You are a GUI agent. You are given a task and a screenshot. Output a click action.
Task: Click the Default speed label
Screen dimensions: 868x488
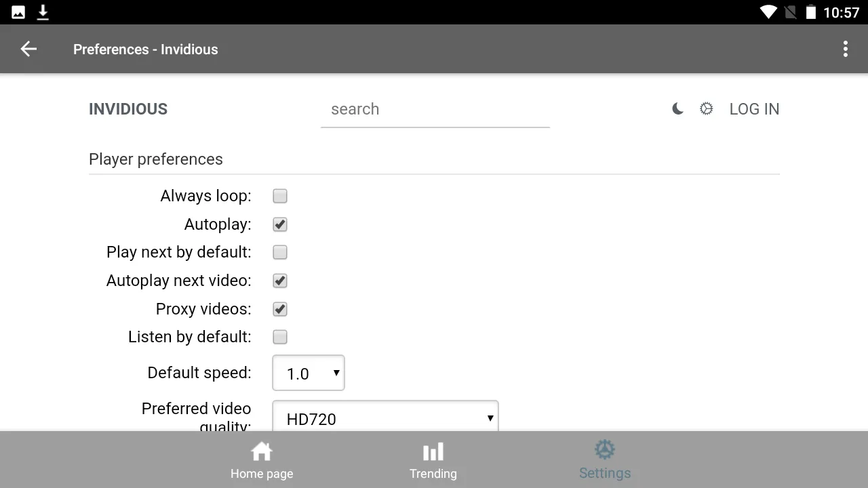tap(199, 373)
